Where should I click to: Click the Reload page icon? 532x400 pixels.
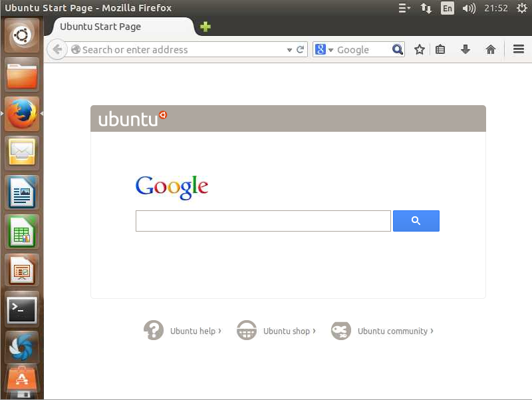coord(300,49)
